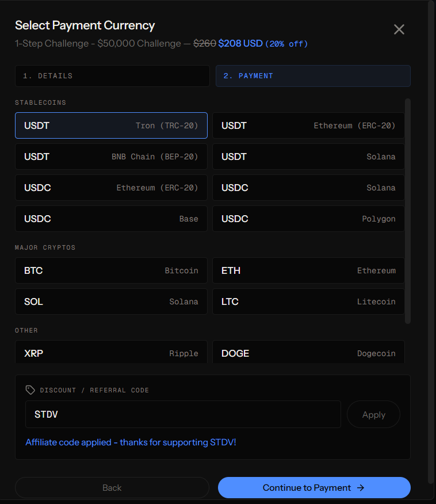Viewport: 436px width, 504px height.
Task: Select USDC on Polygon
Action: click(308, 219)
